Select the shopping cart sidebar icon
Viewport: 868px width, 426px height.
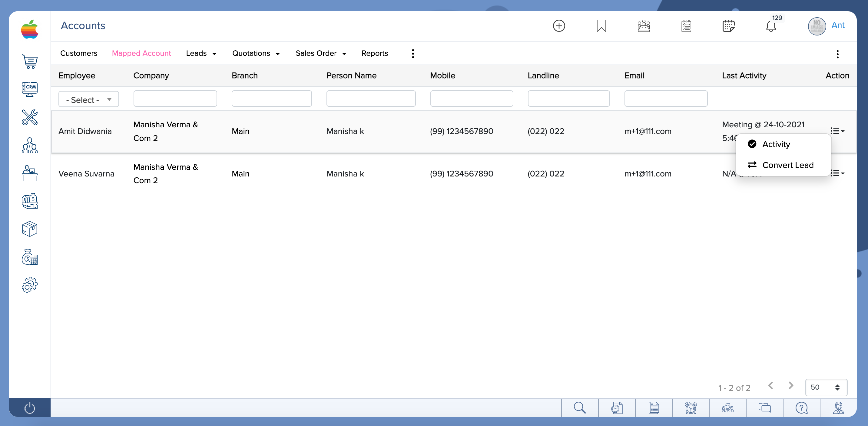tap(30, 61)
